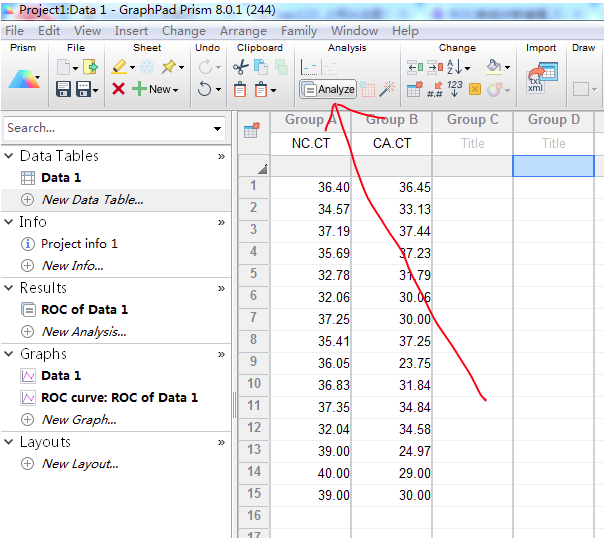The height and width of the screenshot is (546, 607).
Task: Click the paste clipboard icon
Action: click(240, 89)
